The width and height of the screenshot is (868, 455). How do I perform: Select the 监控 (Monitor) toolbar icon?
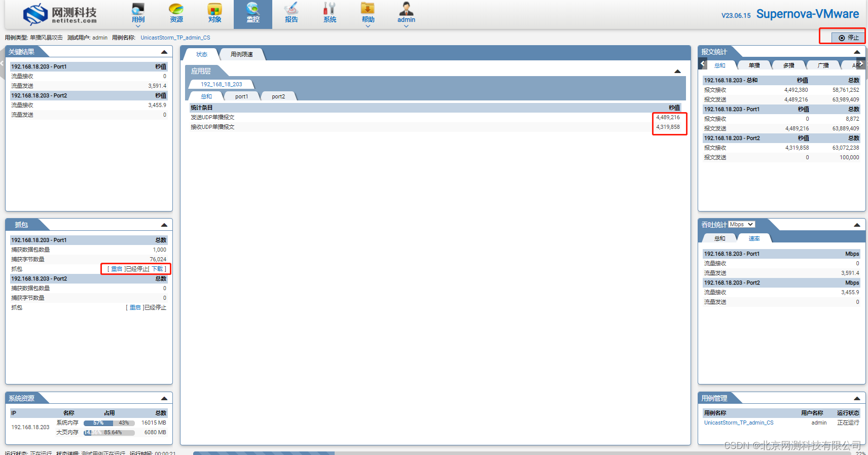(x=253, y=13)
